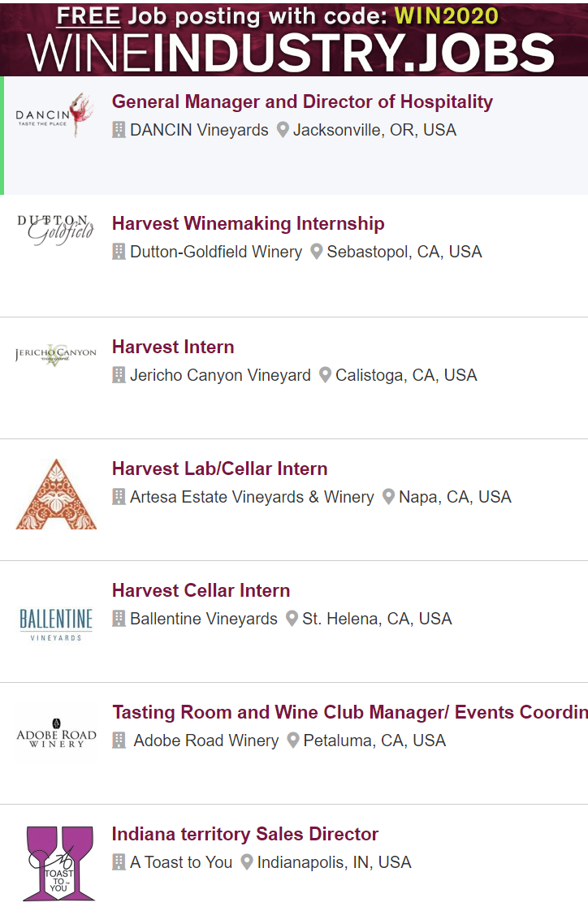The height and width of the screenshot is (924, 588).
Task: Open Harvest Lab/Cellar Intern listing
Action: (219, 469)
